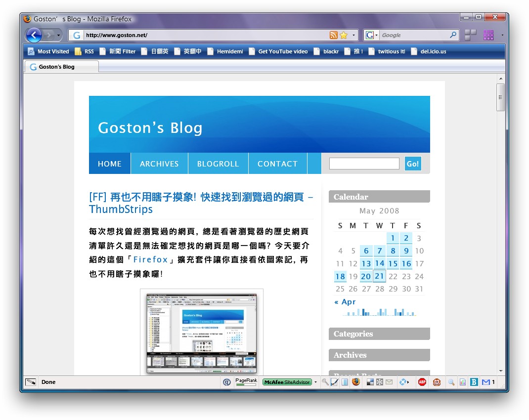Click the page scroll-down arrow
Viewport: 529px width, 420px height.
coord(501,371)
